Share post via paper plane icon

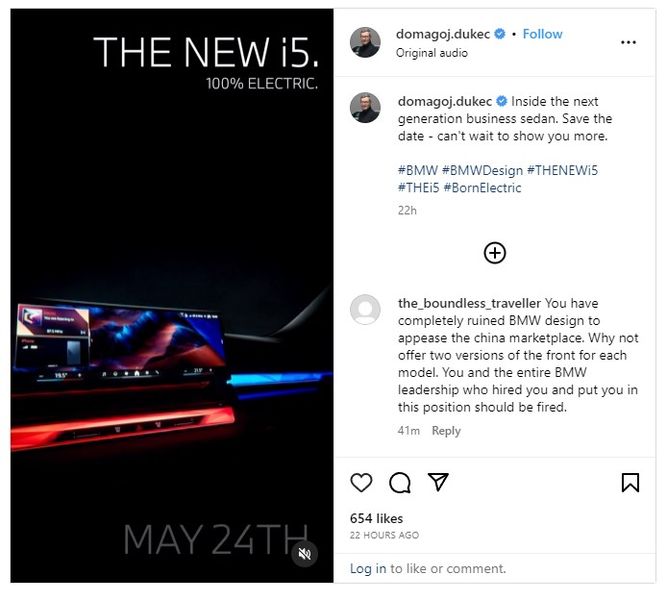pyautogui.click(x=438, y=482)
